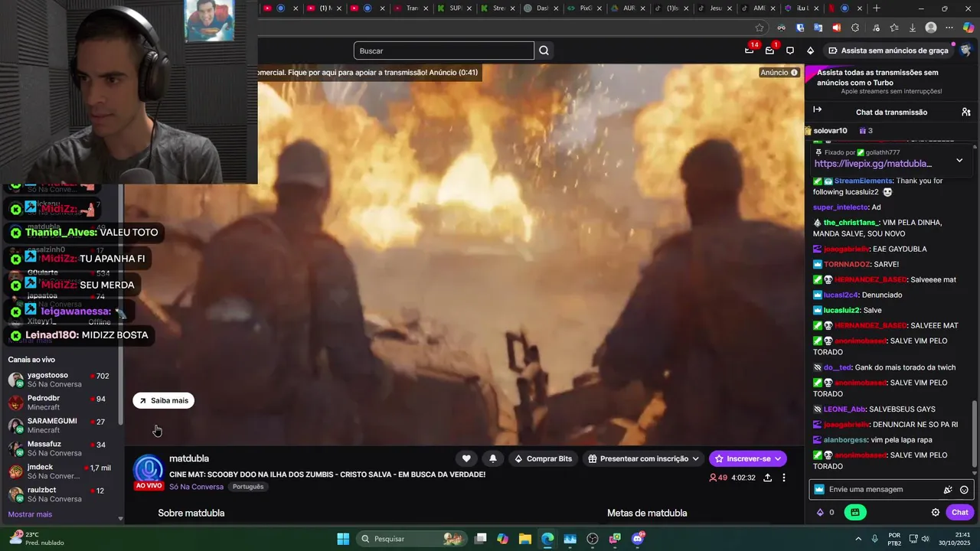The image size is (980, 551).
Task: Open the green channel points reward icon
Action: [x=855, y=512]
